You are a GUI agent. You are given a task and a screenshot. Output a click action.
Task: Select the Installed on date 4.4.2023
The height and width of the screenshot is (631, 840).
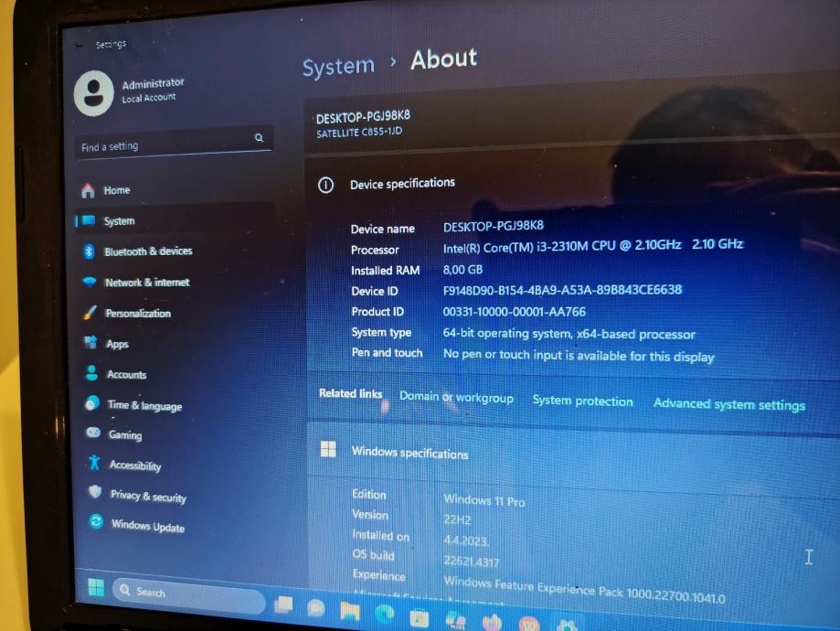[x=465, y=540]
